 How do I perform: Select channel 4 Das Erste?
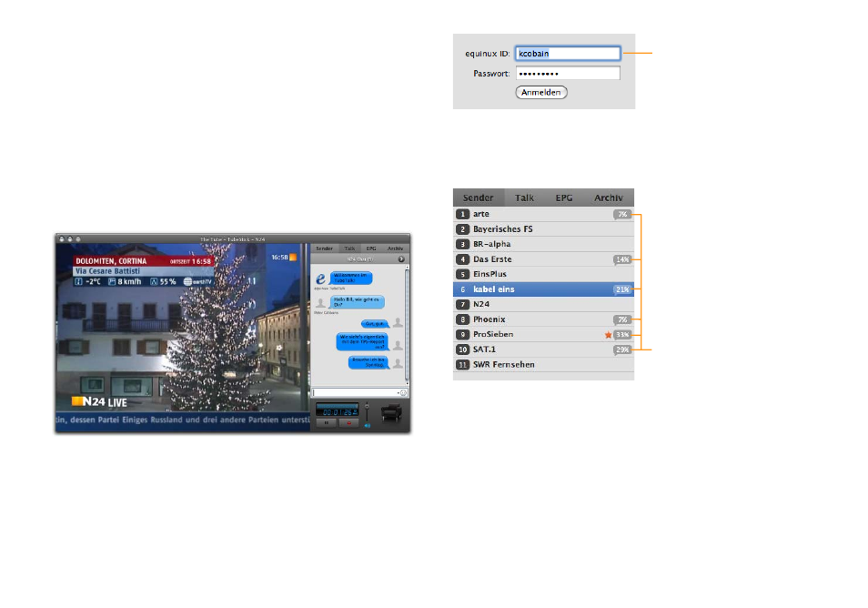[x=543, y=259]
